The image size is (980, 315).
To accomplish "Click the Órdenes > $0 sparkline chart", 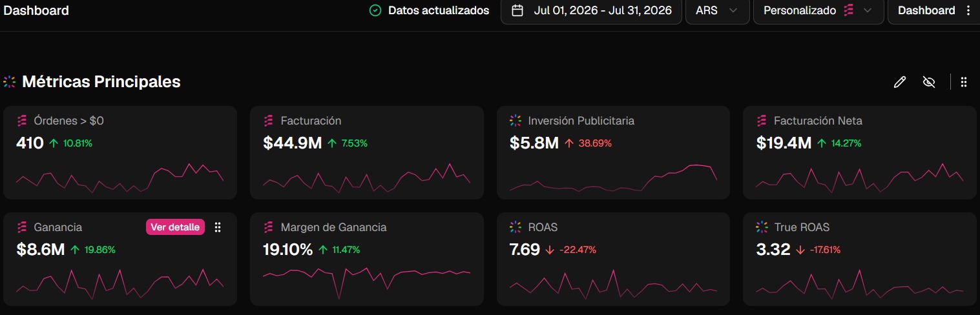I will click(x=120, y=178).
